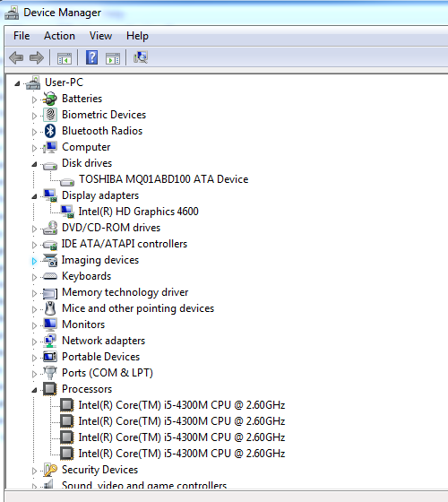Click the Mice and pointing devices icon
Screen dimensions: 448x502
pyautogui.click(x=50, y=308)
